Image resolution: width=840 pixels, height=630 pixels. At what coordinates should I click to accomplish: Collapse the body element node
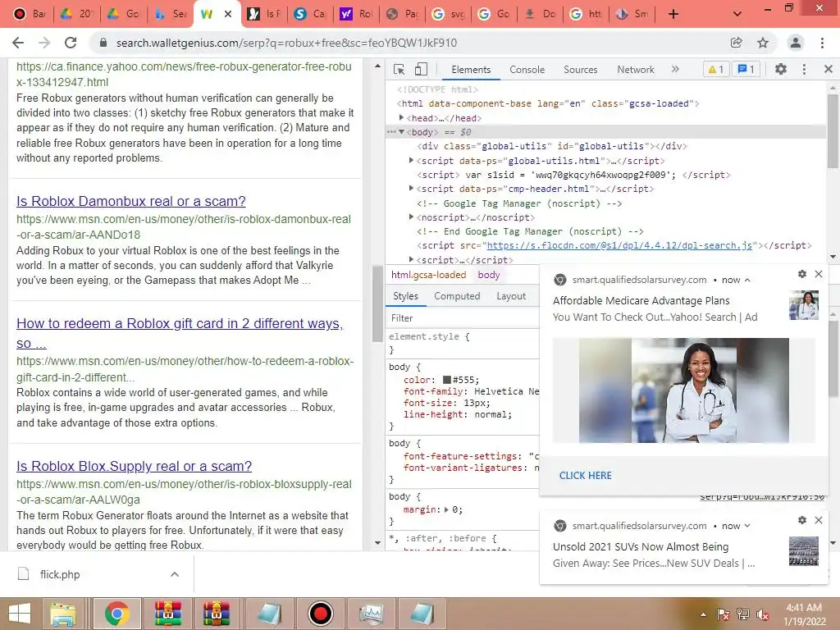[401, 132]
